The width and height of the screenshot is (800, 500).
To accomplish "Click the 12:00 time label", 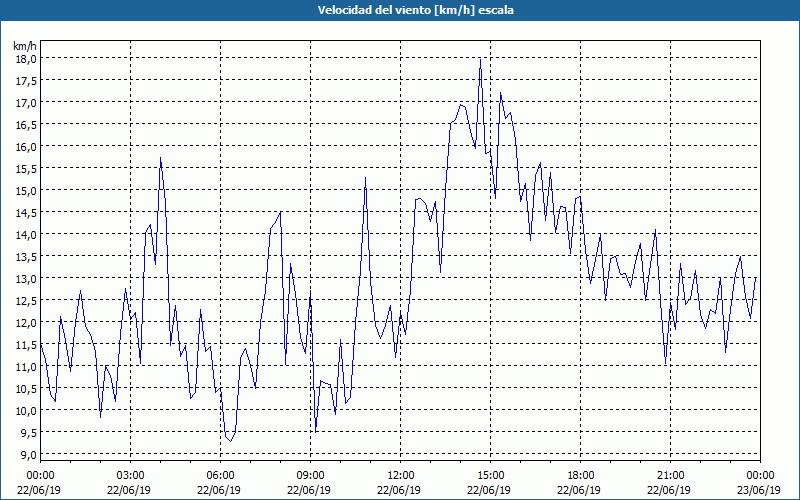I will (401, 476).
